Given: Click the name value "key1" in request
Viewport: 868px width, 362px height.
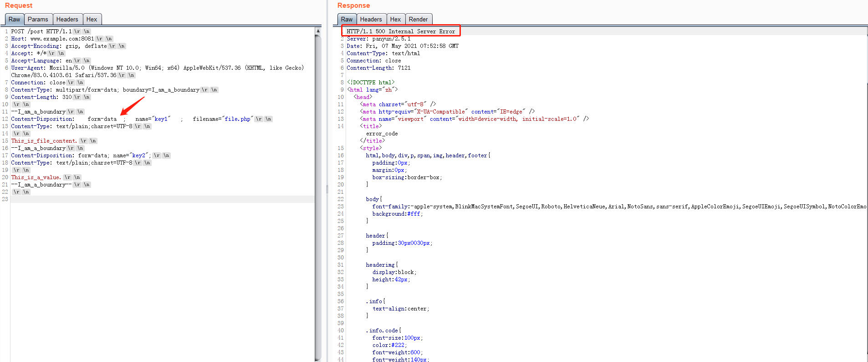Looking at the screenshot, I should [161, 119].
